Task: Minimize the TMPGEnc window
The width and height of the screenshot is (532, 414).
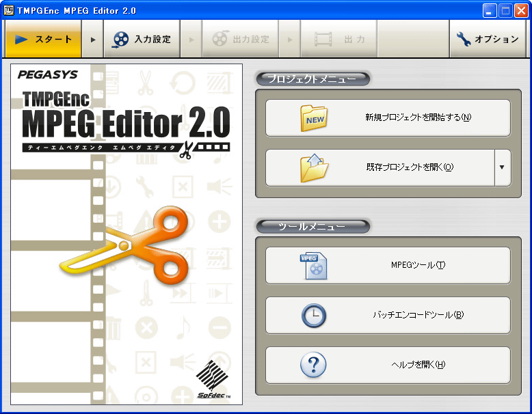Action: pos(489,11)
